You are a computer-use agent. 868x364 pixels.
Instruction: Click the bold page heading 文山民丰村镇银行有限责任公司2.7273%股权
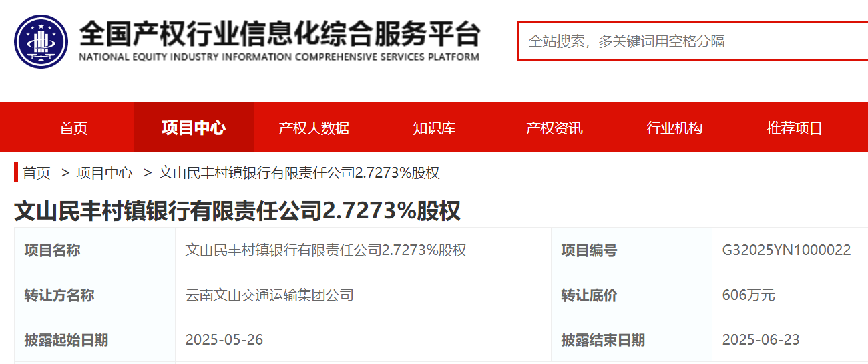pyautogui.click(x=237, y=211)
